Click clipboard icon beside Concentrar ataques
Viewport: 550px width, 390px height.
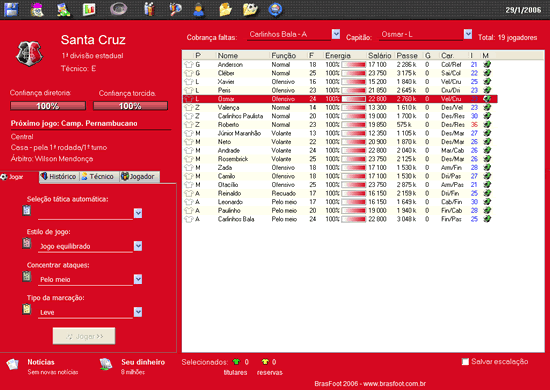[x=27, y=276]
